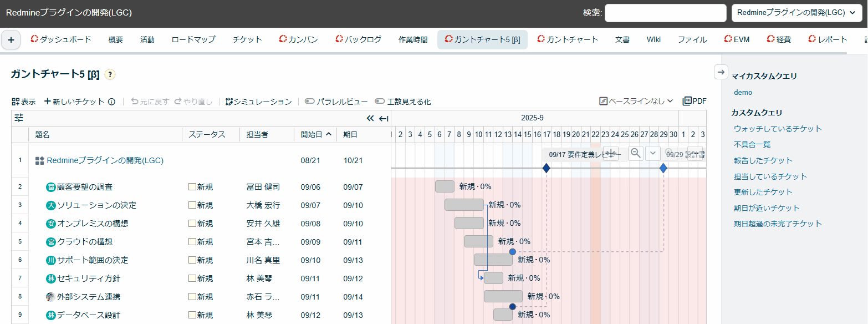Check the 新規 status box for 顧客要望の調査
Image resolution: width=868 pixels, height=324 pixels.
(192, 187)
